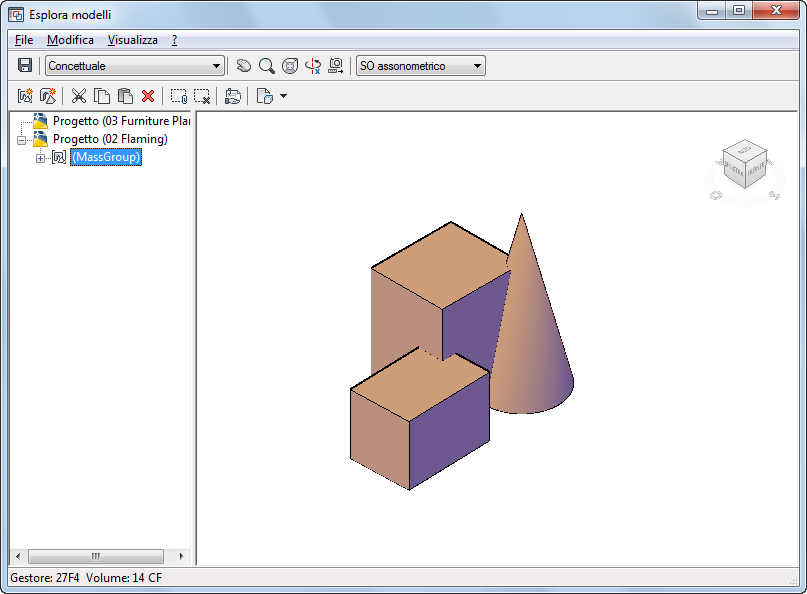Expand the MassGroup tree node
Screen dimensions: 807x594
[x=40, y=158]
